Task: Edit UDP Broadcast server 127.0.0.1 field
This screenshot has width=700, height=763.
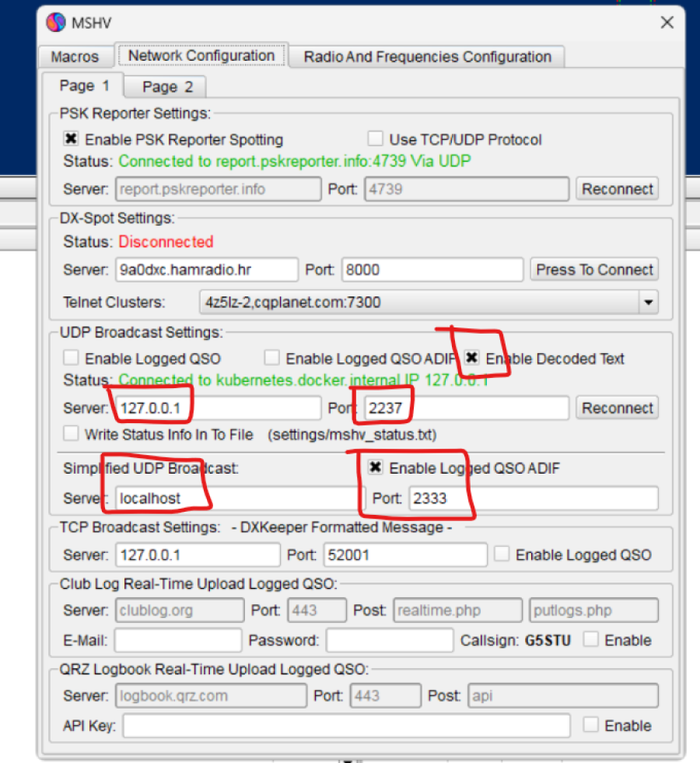Action: click(x=218, y=408)
